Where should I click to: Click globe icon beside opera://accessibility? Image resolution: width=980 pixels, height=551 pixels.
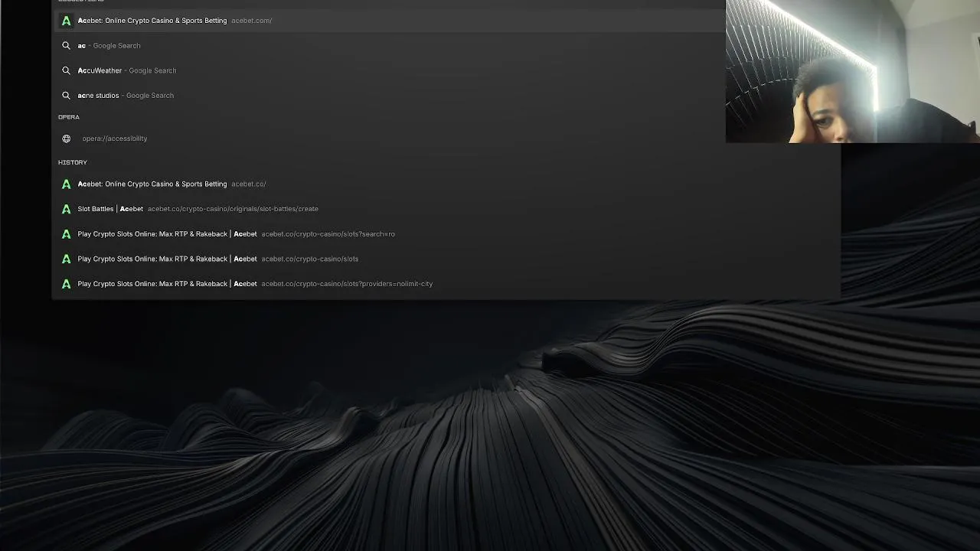click(x=66, y=139)
